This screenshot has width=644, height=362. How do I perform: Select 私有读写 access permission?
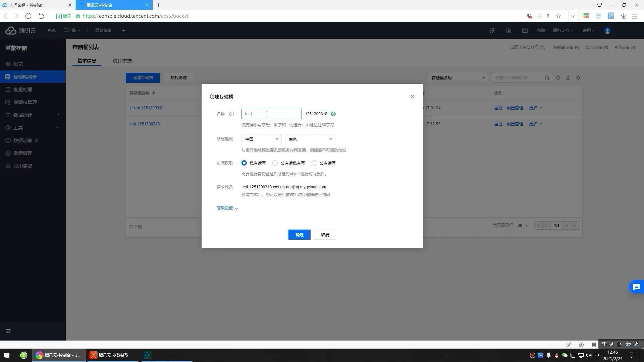[x=244, y=163]
